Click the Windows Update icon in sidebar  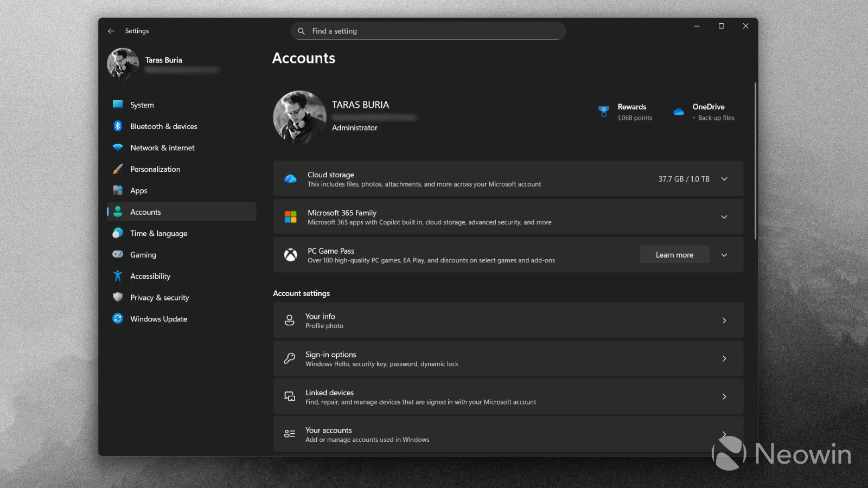[118, 319]
